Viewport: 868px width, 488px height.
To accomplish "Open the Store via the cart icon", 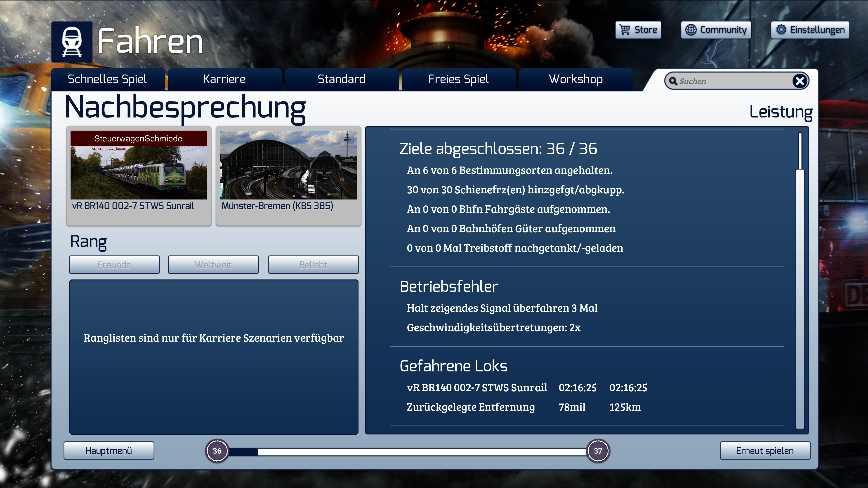I will pos(625,30).
